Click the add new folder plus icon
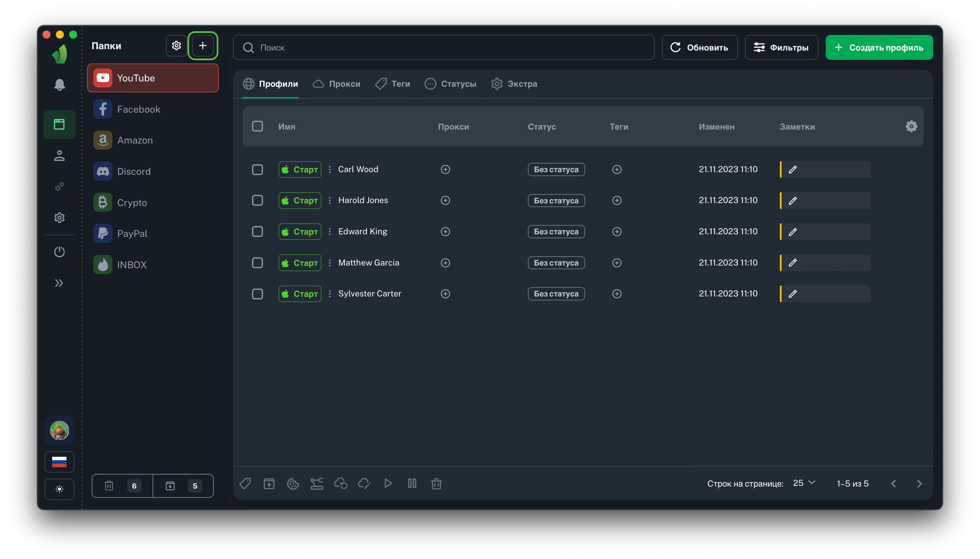The height and width of the screenshot is (559, 980). coord(203,46)
